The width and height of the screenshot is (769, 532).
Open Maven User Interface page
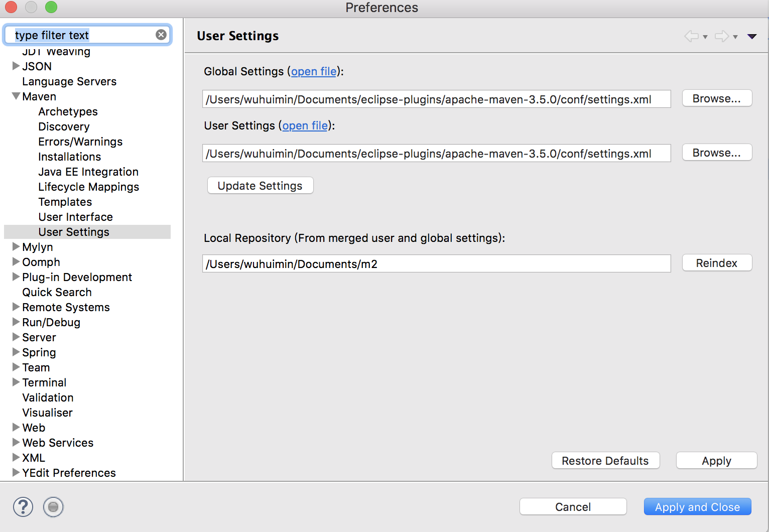(75, 217)
